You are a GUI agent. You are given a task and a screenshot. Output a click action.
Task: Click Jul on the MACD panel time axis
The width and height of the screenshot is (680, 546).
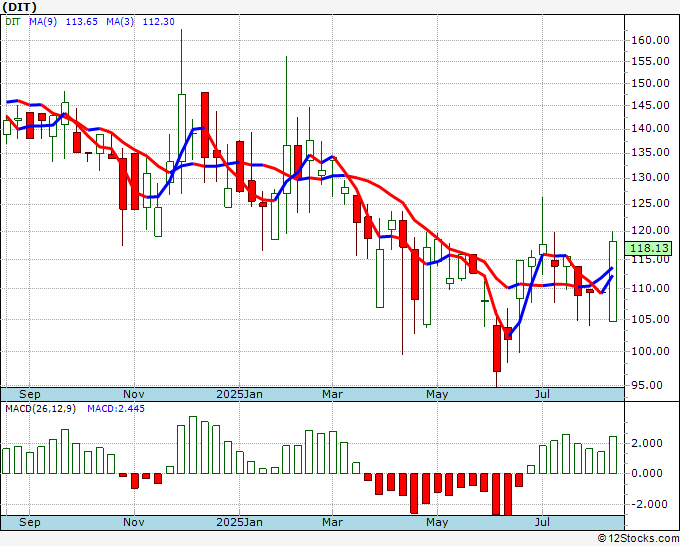542,522
